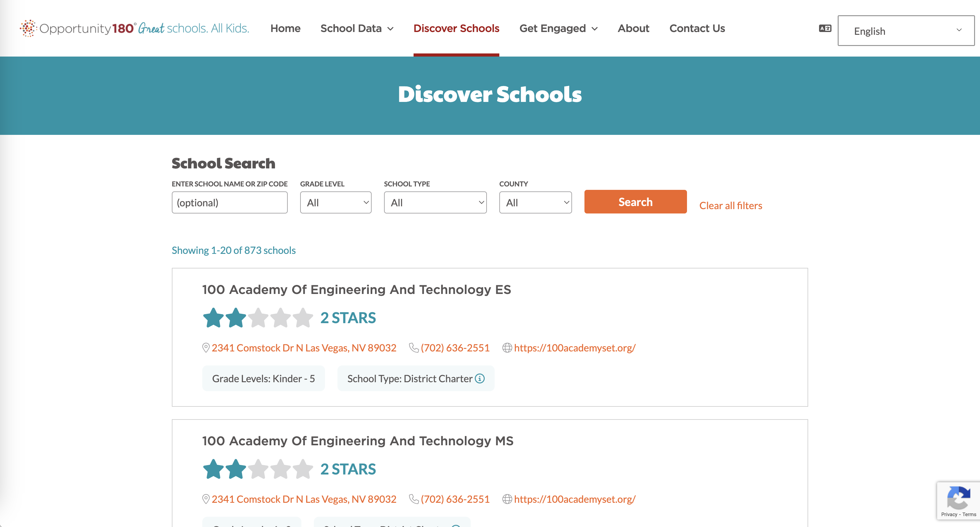The height and width of the screenshot is (527, 980).
Task: Expand the Get Engaged menu
Action: pos(558,28)
